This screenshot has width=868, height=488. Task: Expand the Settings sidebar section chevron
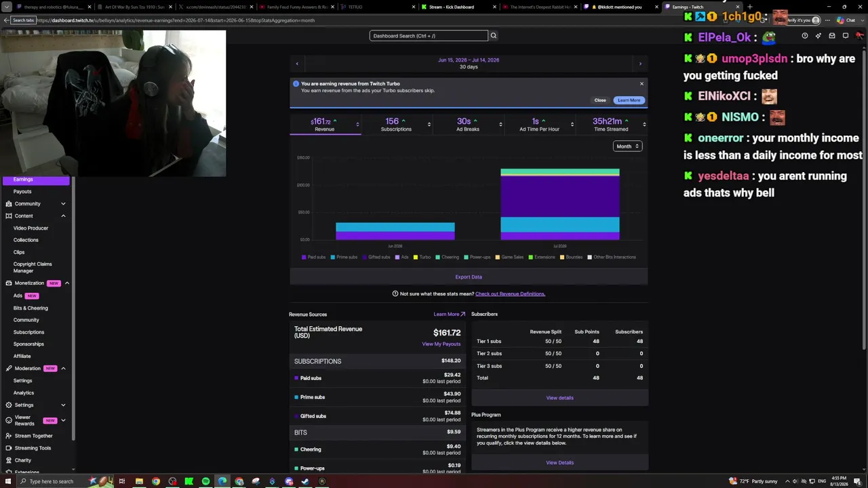click(x=63, y=405)
